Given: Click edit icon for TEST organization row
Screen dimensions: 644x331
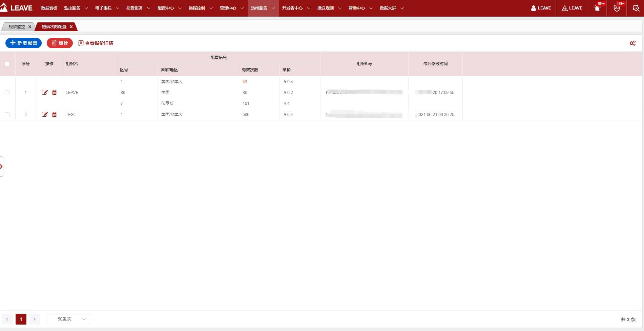Looking at the screenshot, I should [x=44, y=114].
